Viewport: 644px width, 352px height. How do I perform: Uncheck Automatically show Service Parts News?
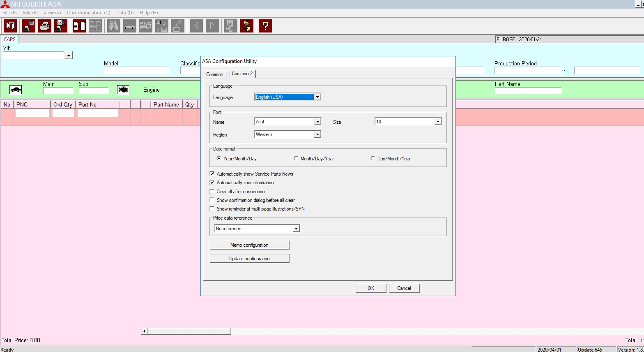(x=212, y=174)
